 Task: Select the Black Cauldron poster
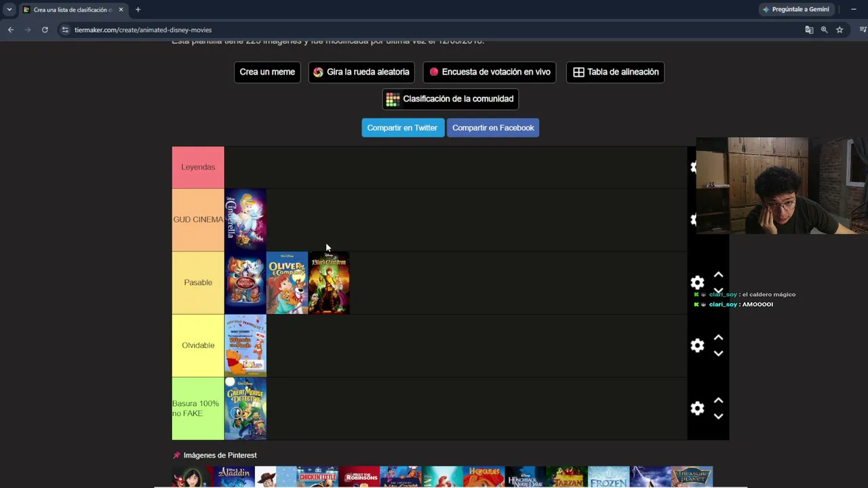click(x=329, y=283)
